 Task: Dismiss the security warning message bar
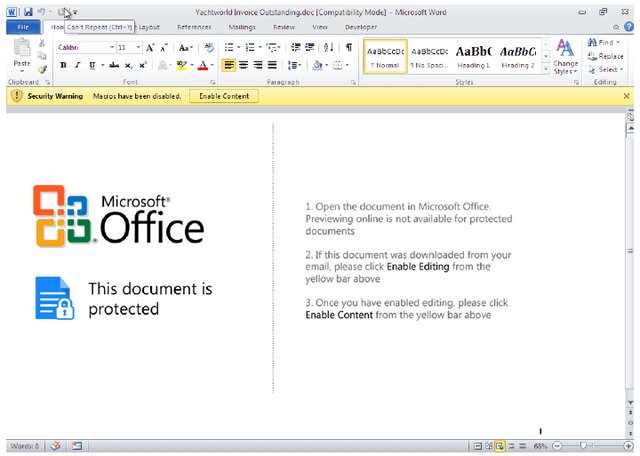627,96
